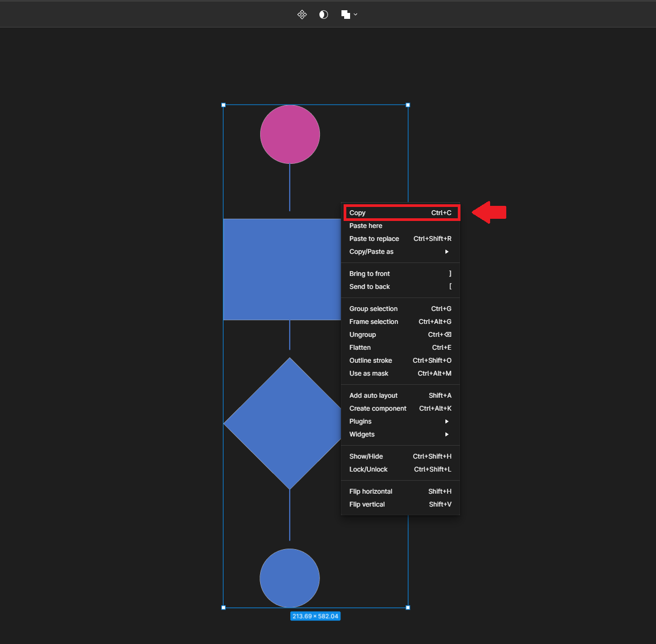Select the boolean union shapes icon
Image resolution: width=656 pixels, height=644 pixels.
click(x=345, y=15)
